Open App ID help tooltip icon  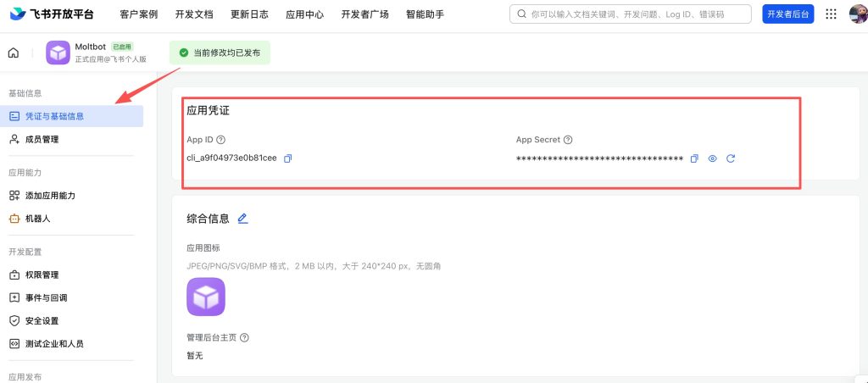[x=221, y=140]
